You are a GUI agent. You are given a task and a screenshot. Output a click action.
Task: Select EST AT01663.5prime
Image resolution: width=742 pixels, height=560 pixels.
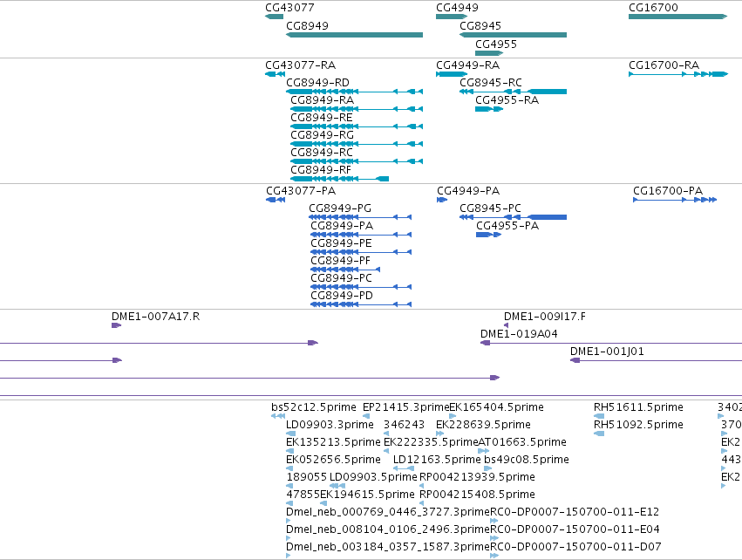pyautogui.click(x=522, y=442)
